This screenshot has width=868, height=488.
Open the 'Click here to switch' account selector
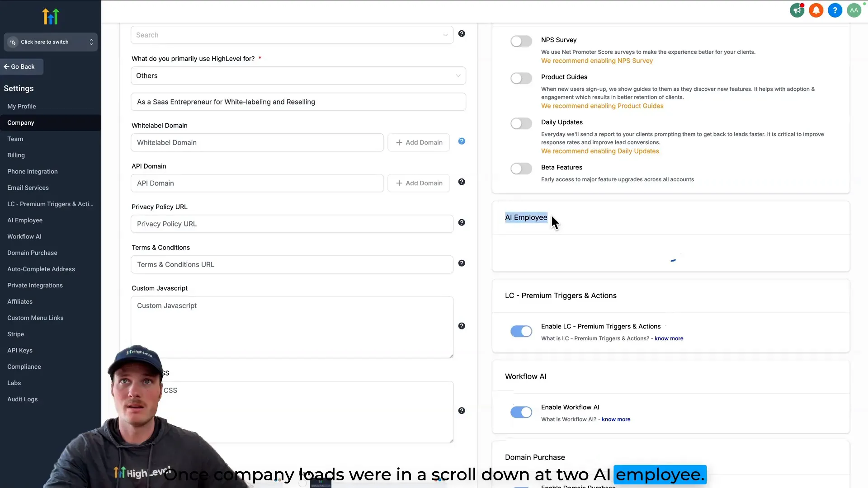(51, 42)
